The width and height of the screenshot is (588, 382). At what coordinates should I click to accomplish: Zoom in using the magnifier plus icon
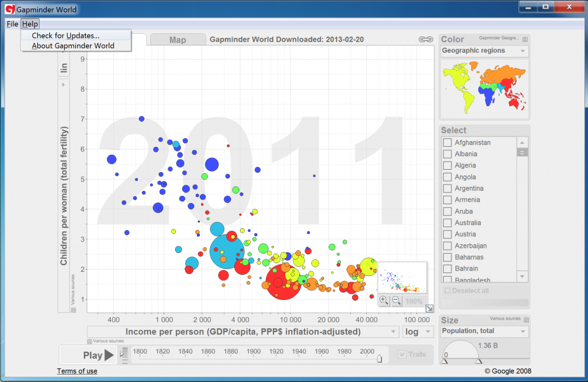pos(384,300)
